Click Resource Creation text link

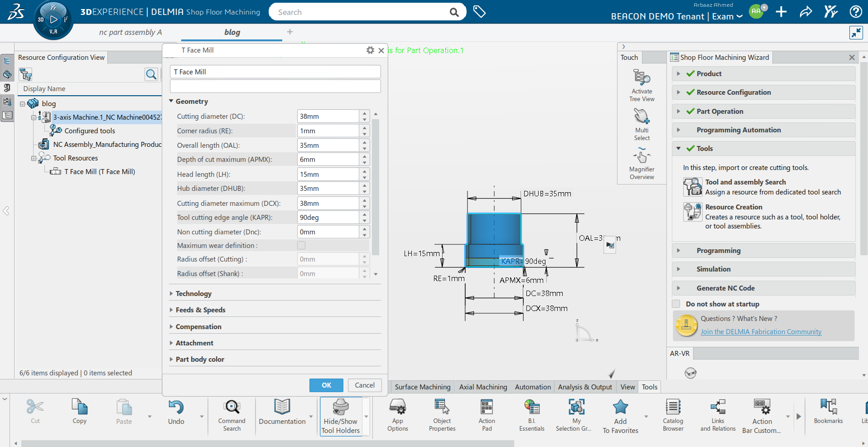[733, 207]
